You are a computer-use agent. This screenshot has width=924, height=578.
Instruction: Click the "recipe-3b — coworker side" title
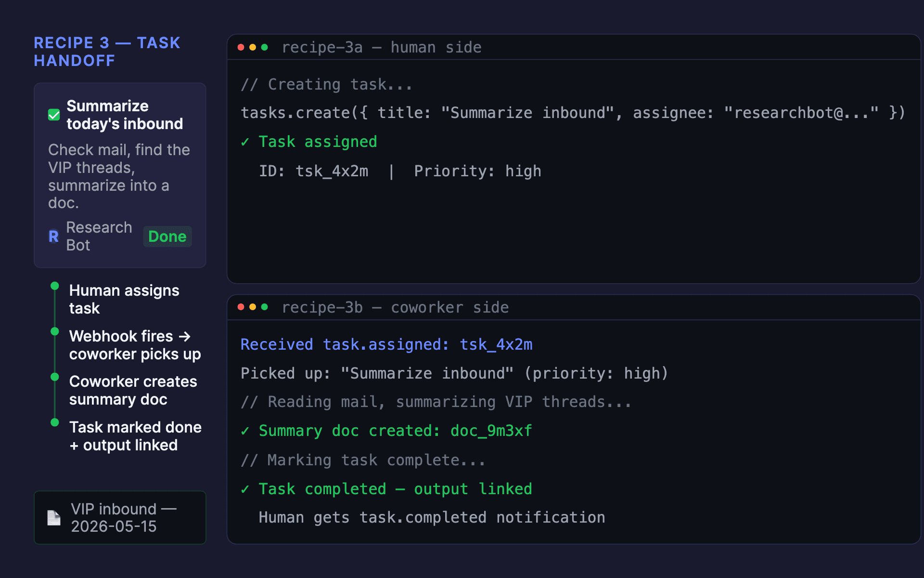coord(395,307)
